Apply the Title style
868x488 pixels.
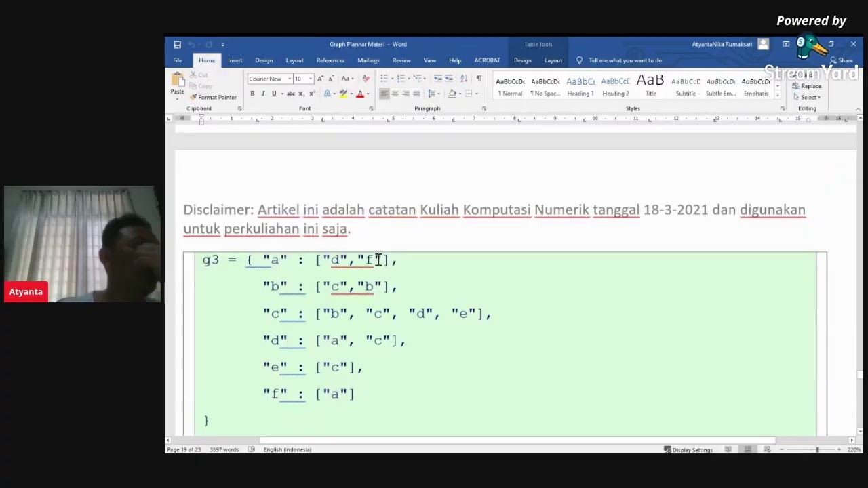pos(650,86)
